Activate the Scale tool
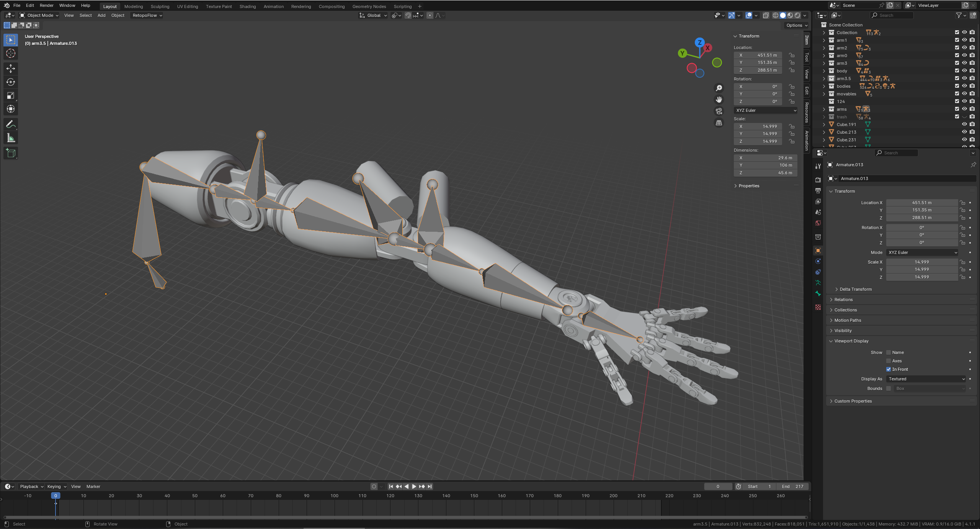 pyautogui.click(x=11, y=96)
